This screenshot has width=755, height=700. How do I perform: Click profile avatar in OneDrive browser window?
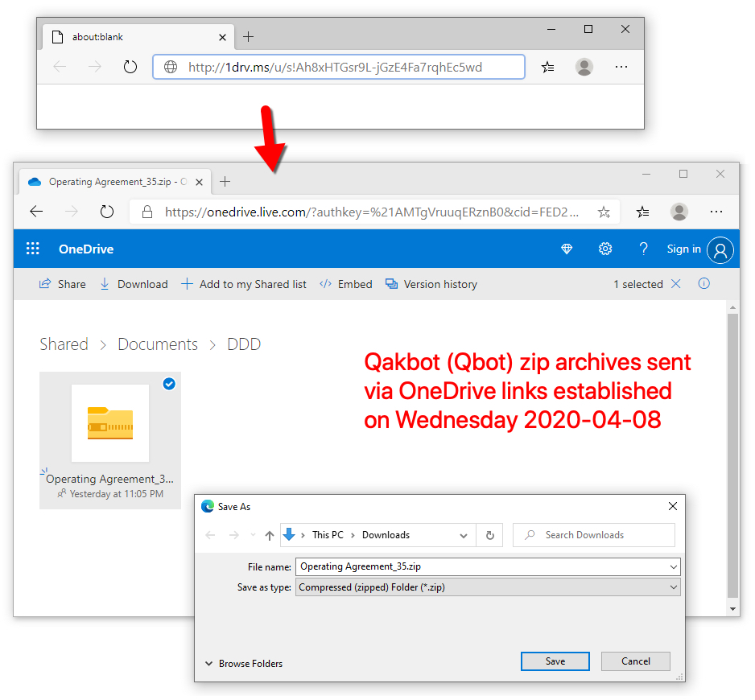point(679,212)
